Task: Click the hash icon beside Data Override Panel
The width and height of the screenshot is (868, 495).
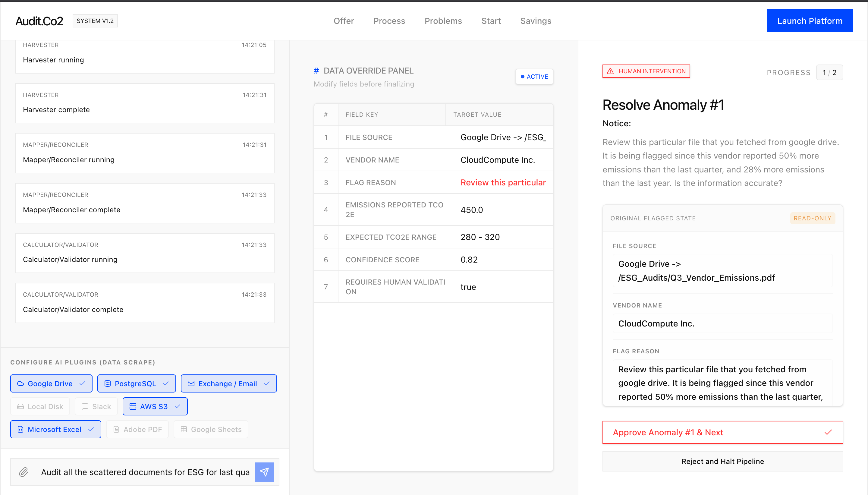Action: [316, 71]
